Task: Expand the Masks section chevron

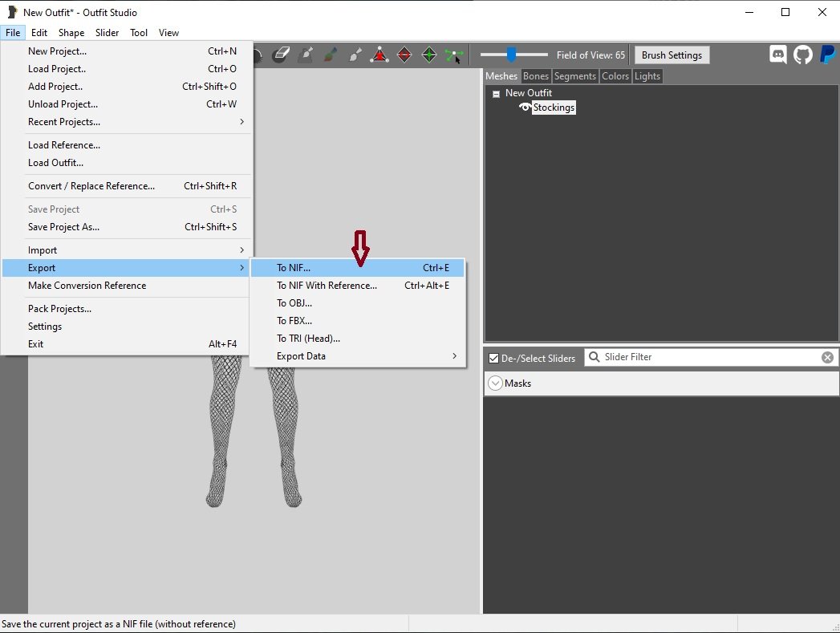Action: pos(495,383)
